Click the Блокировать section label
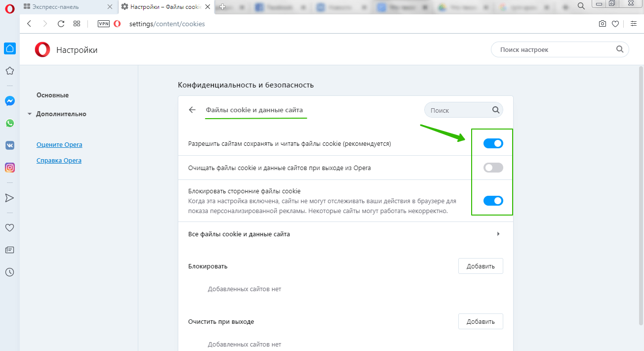 tap(208, 266)
